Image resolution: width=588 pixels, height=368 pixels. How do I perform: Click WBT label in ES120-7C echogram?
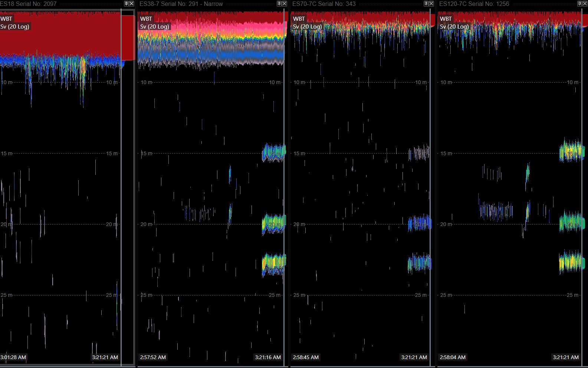pos(446,19)
